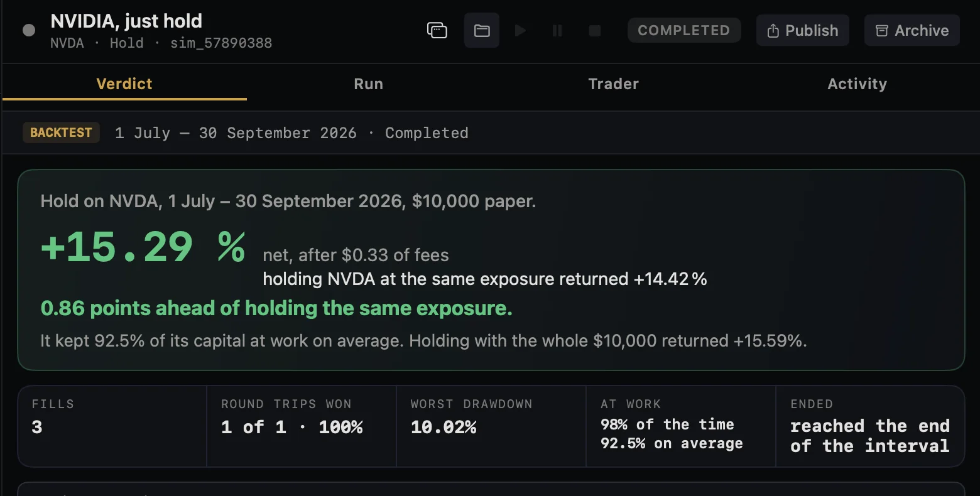This screenshot has height=496, width=980.
Task: Open the chat windows icon in header
Action: tap(437, 30)
